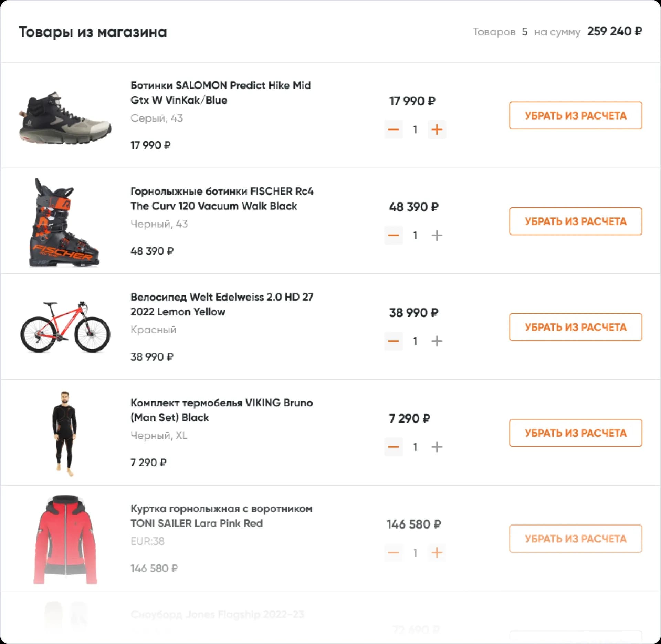Increase TONI SAILER jacket quantity
The image size is (661, 644).
[x=437, y=552]
